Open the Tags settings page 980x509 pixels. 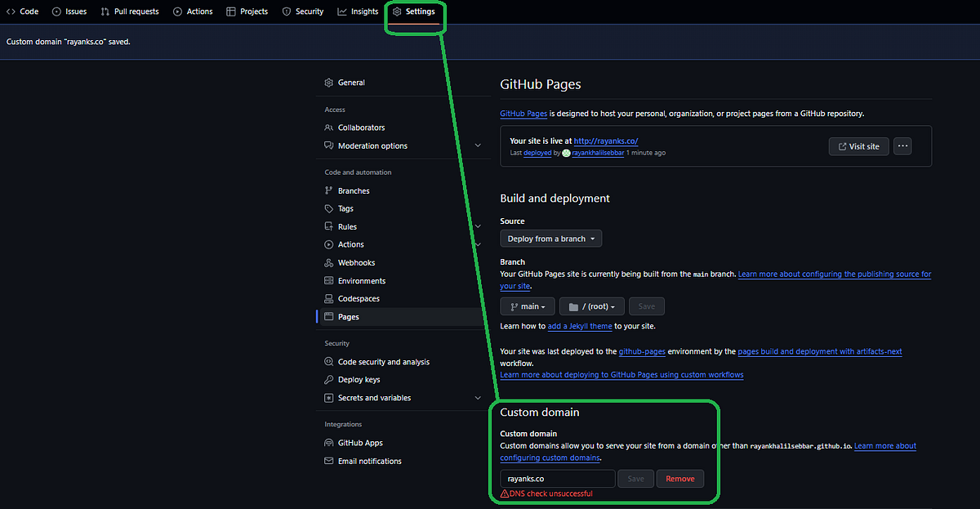pos(346,208)
